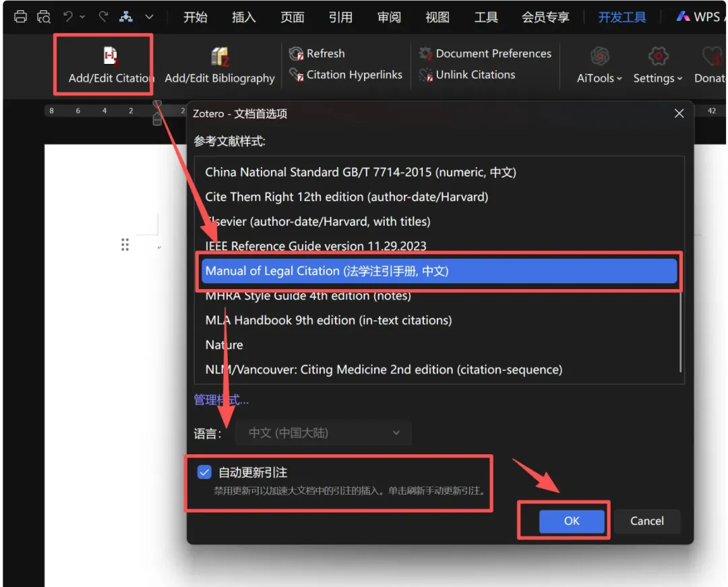The image size is (728, 587).
Task: Select Cite Them Right 12th edition style
Action: 439,197
